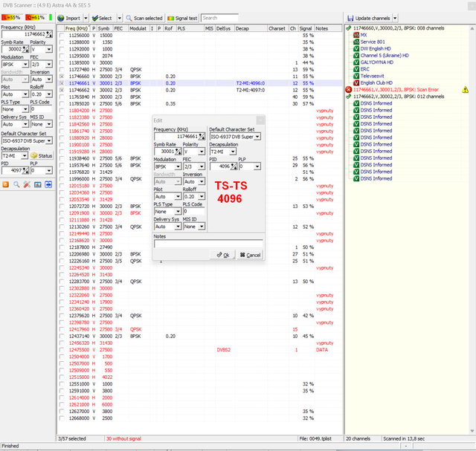This screenshot has height=451, width=476.
Task: Click the MX channel icon
Action: click(x=356, y=35)
